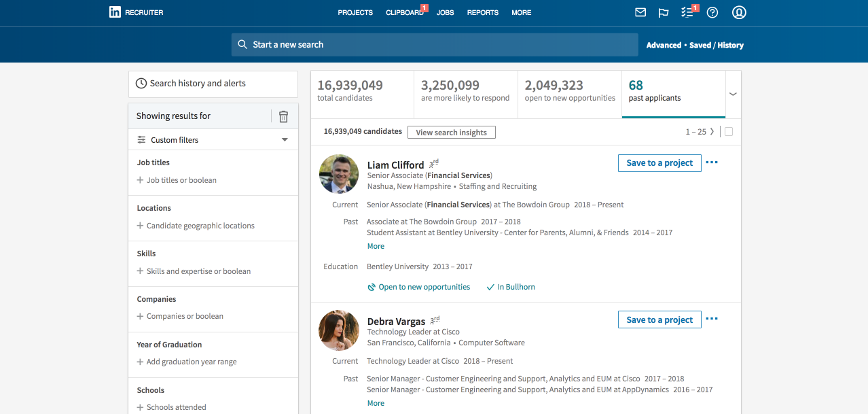Click the plus icon for Schools attended
The height and width of the screenshot is (414, 868).
[x=140, y=407]
